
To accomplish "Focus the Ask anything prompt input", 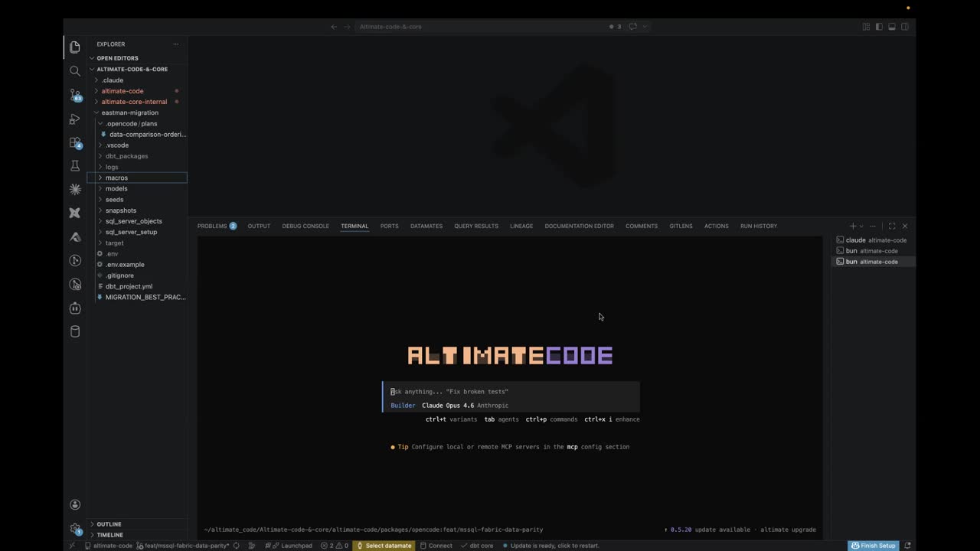I will tap(511, 392).
